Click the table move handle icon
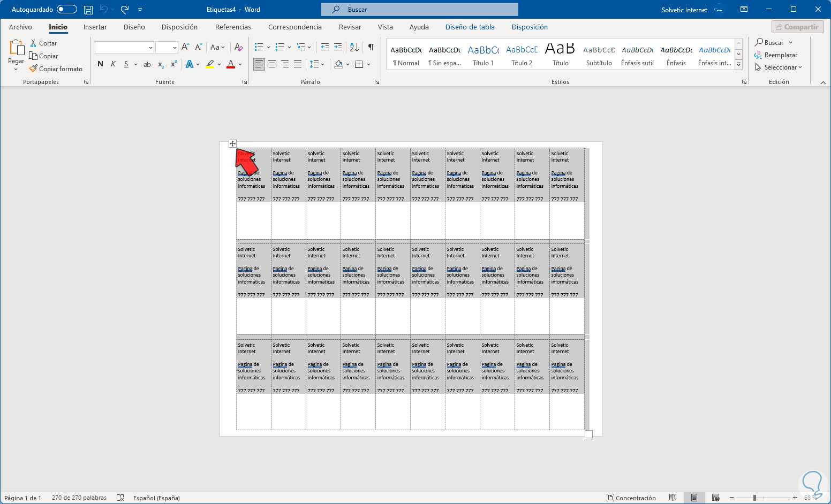831x504 pixels. tap(232, 143)
